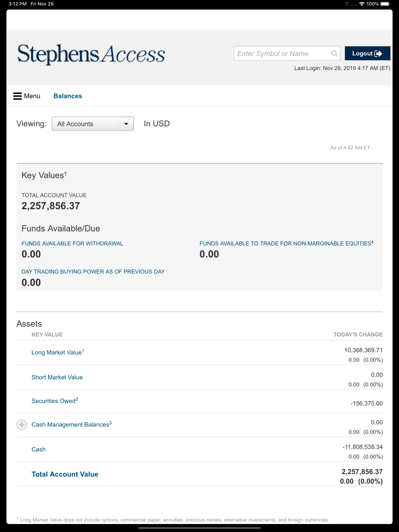Expand Cash Management Balances with plus icon
Viewport: 399px width, 532px height.
click(22, 425)
